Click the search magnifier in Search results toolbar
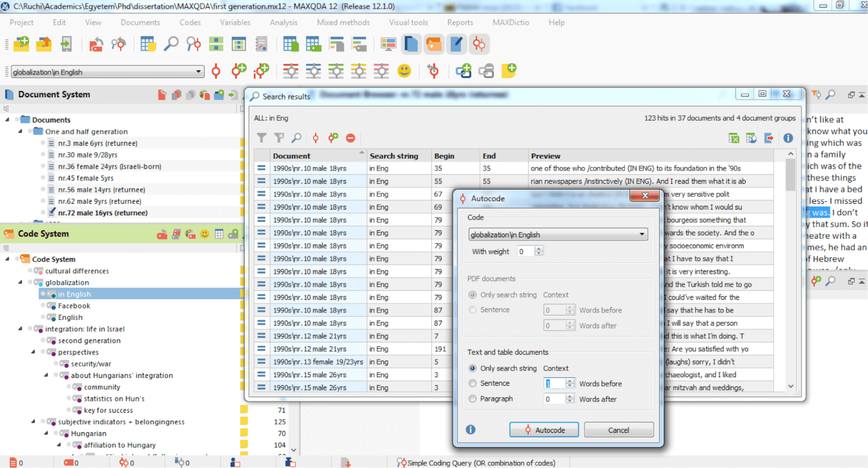The width and height of the screenshot is (868, 468). pos(296,138)
